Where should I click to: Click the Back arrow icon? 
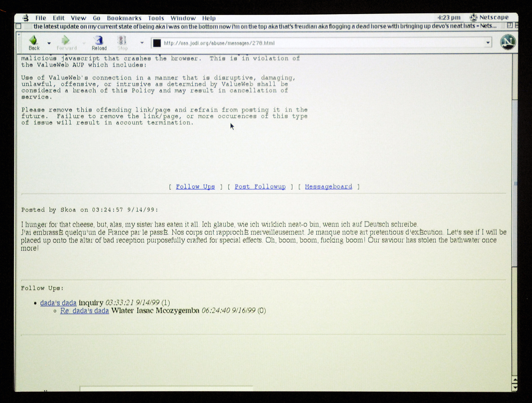[33, 41]
